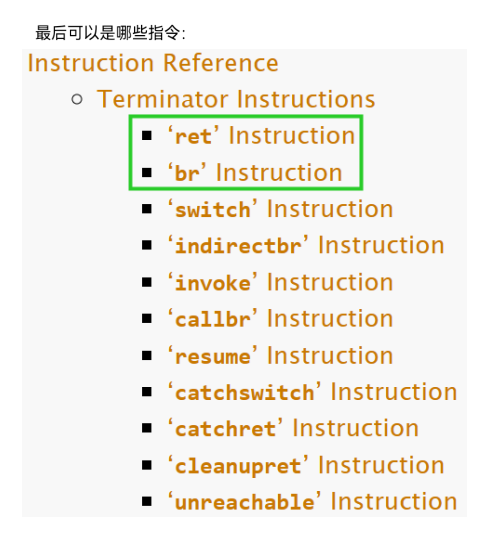Open the 'indirectbr' Instruction link
482x541 pixels.
[x=306, y=246]
